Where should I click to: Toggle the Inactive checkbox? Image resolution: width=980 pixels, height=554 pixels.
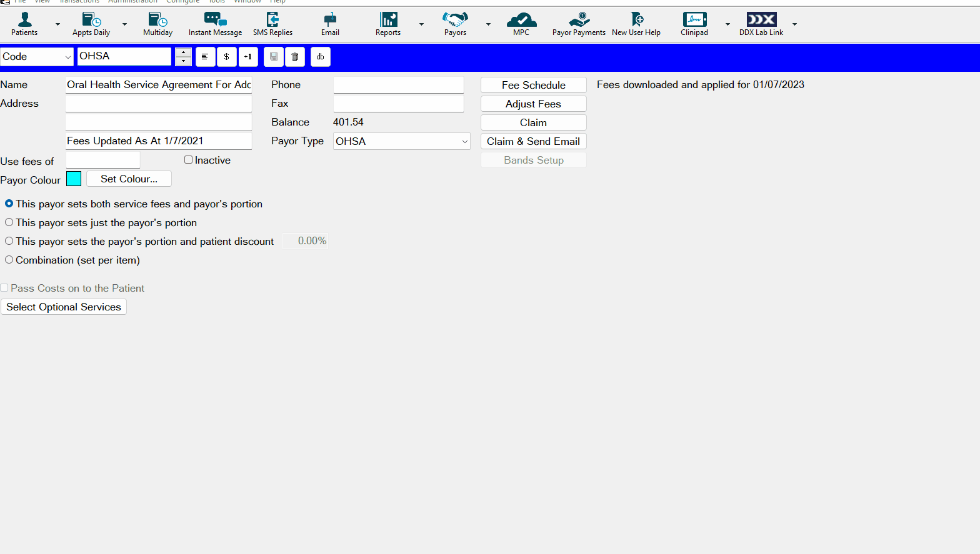(188, 160)
